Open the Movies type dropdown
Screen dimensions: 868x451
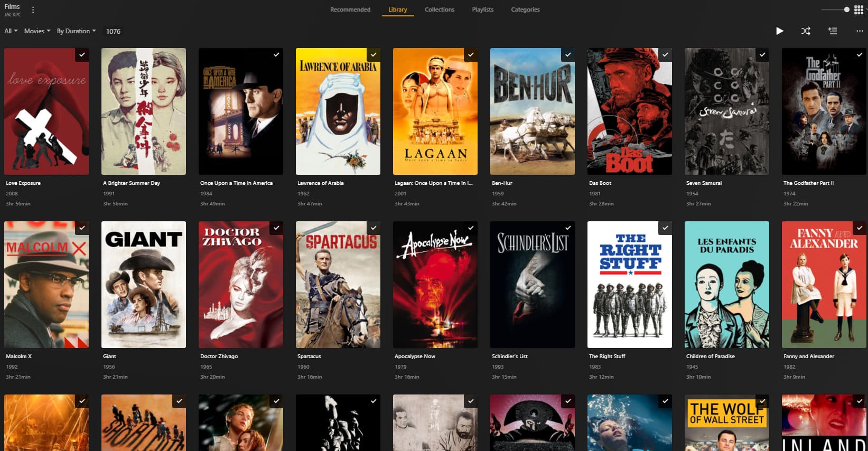[x=37, y=31]
